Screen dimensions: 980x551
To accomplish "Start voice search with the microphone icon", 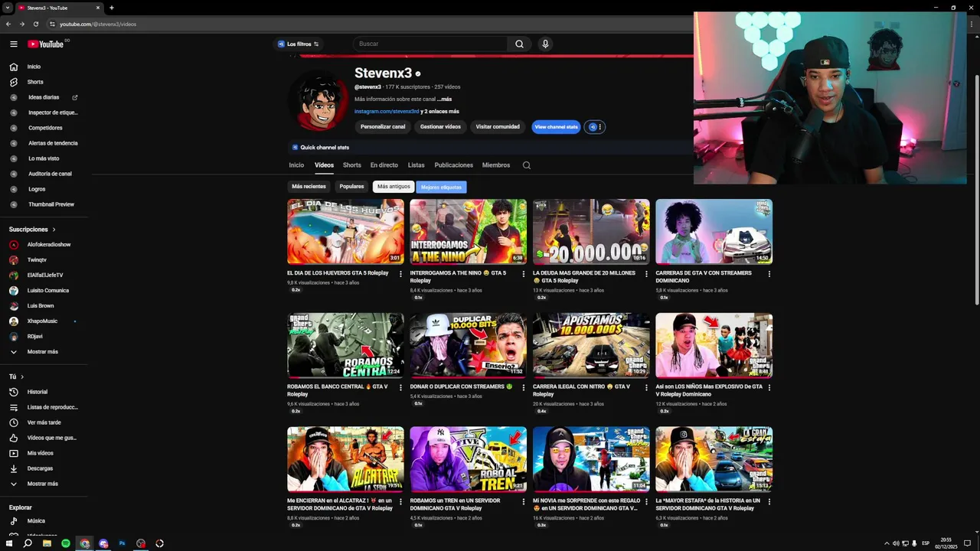I will [x=545, y=44].
